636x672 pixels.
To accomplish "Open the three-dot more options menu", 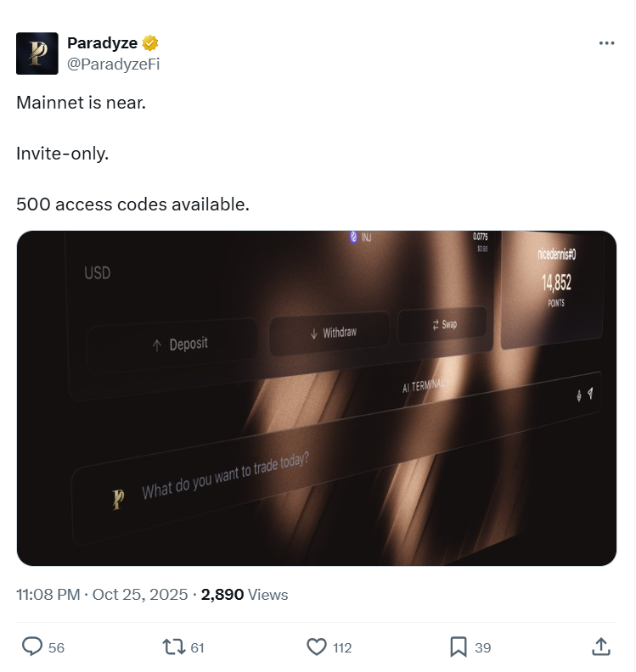I will tap(606, 43).
